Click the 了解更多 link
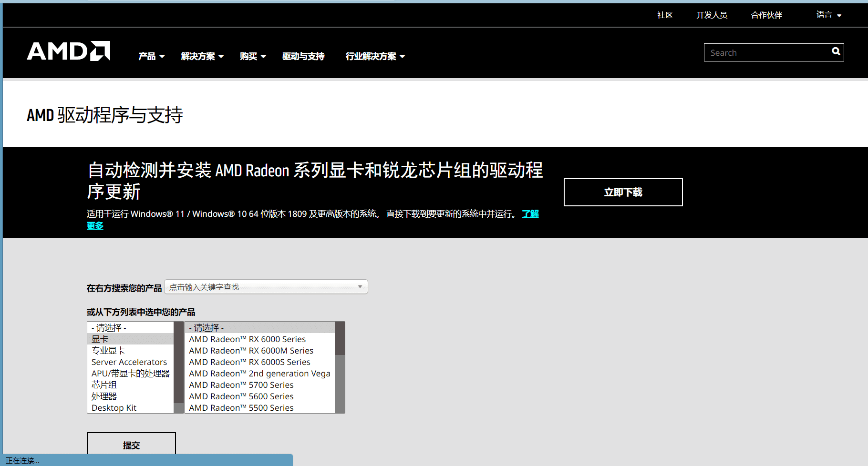 [x=530, y=214]
